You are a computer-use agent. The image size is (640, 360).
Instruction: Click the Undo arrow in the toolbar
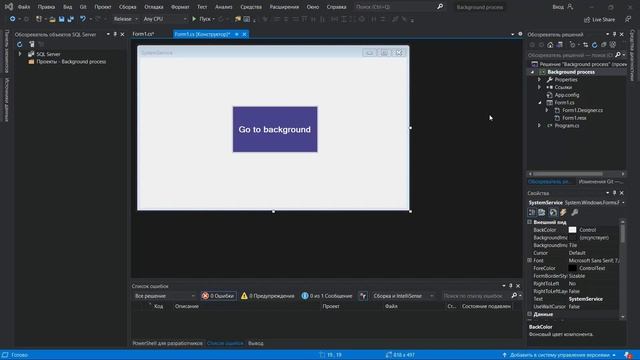pyautogui.click(x=83, y=19)
